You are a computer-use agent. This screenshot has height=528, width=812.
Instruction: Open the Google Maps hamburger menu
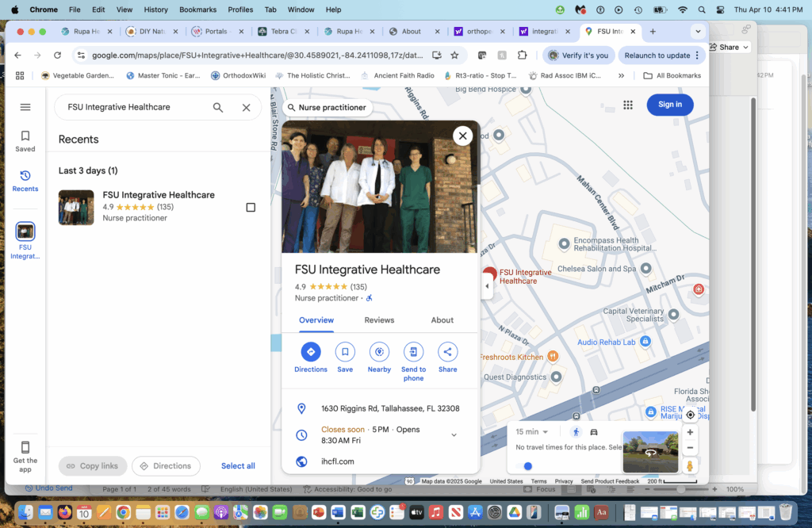click(25, 107)
